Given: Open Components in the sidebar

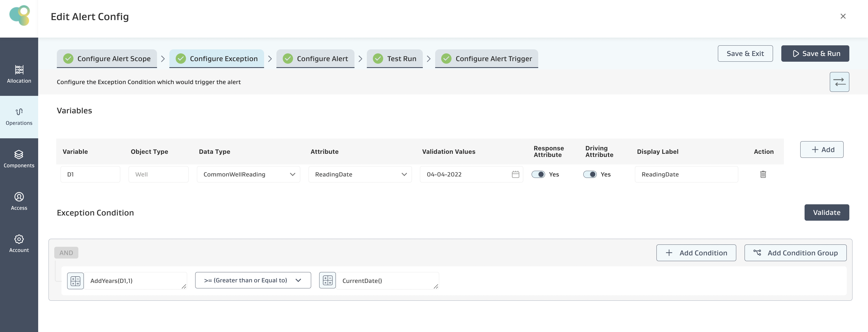Looking at the screenshot, I should (x=19, y=159).
